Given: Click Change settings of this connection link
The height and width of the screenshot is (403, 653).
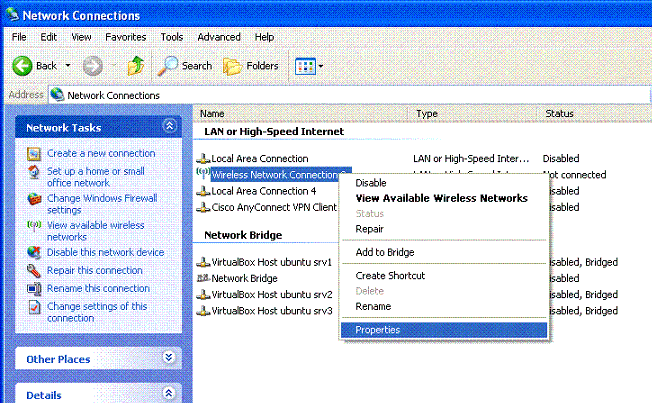Looking at the screenshot, I should click(x=97, y=312).
